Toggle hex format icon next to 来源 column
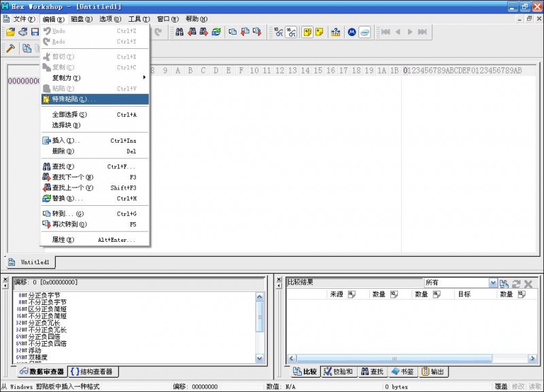 pos(352,294)
